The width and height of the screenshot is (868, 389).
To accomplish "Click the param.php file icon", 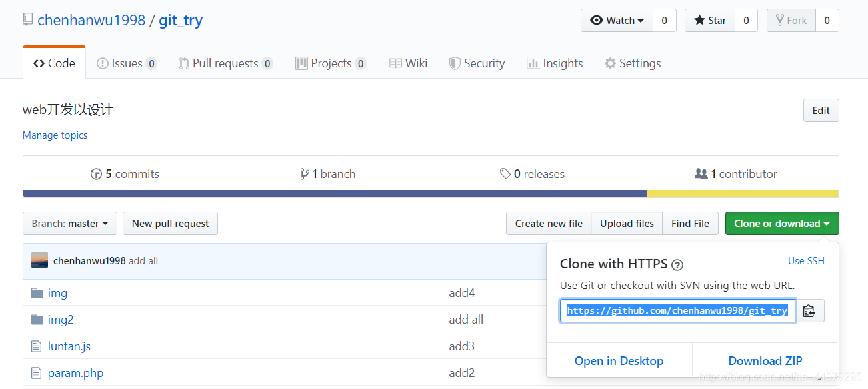I will point(37,373).
